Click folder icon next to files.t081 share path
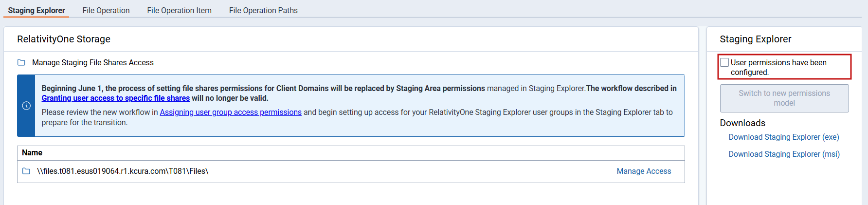This screenshot has width=868, height=205. coord(26,171)
